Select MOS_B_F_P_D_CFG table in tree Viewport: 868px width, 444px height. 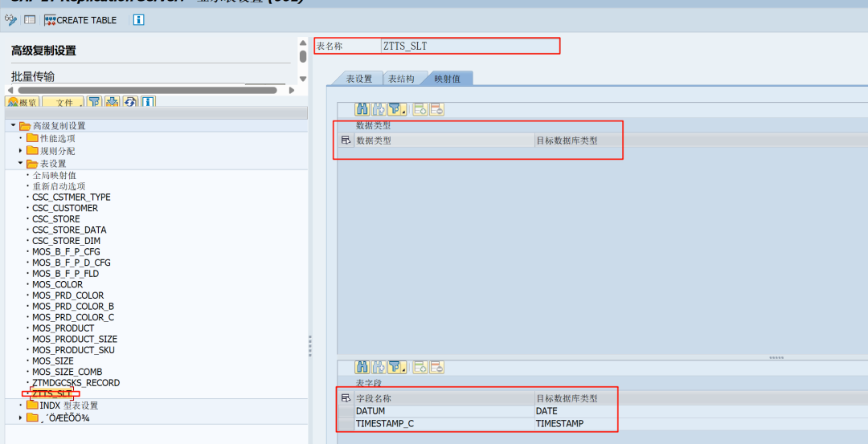click(x=72, y=263)
